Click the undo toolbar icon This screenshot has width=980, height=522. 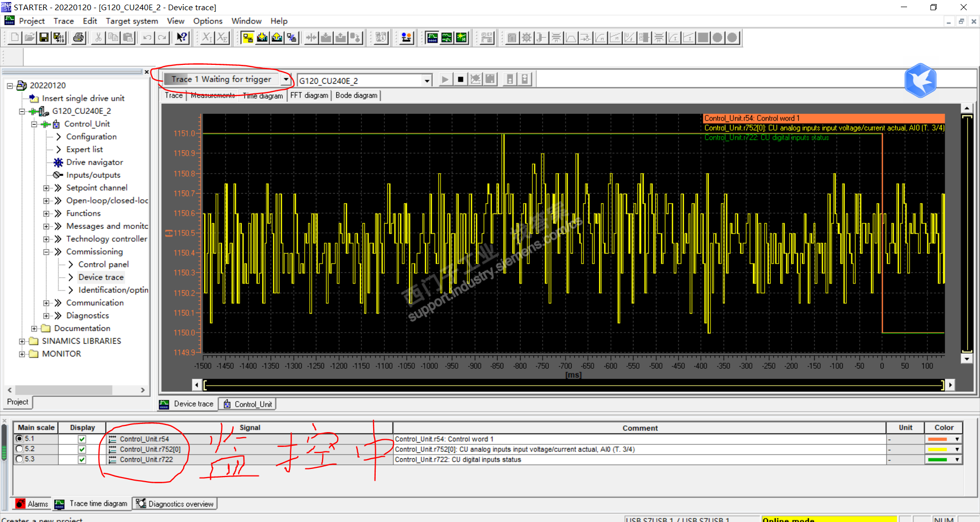point(148,37)
